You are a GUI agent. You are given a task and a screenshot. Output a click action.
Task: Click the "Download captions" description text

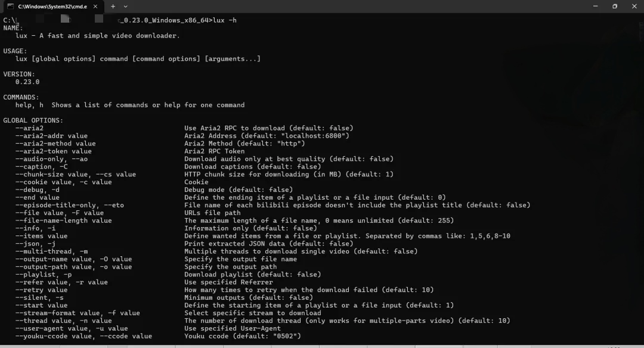point(218,167)
